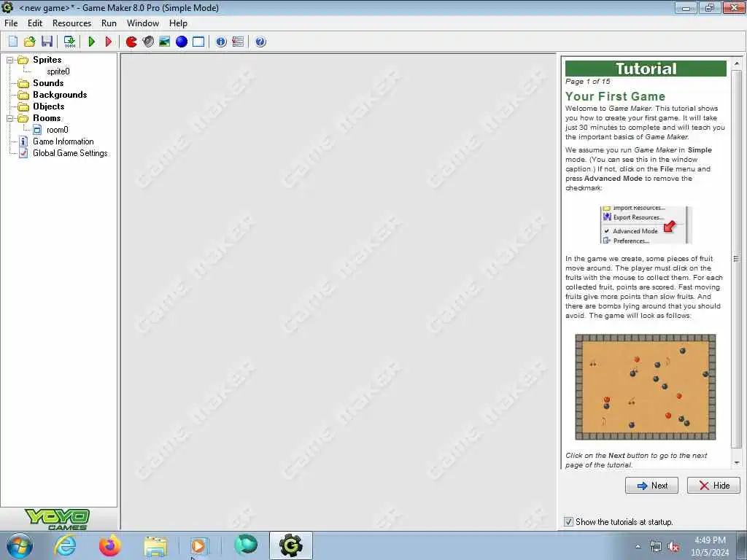Run the game with green arrow
Screen dimensions: 747x560
click(x=92, y=42)
